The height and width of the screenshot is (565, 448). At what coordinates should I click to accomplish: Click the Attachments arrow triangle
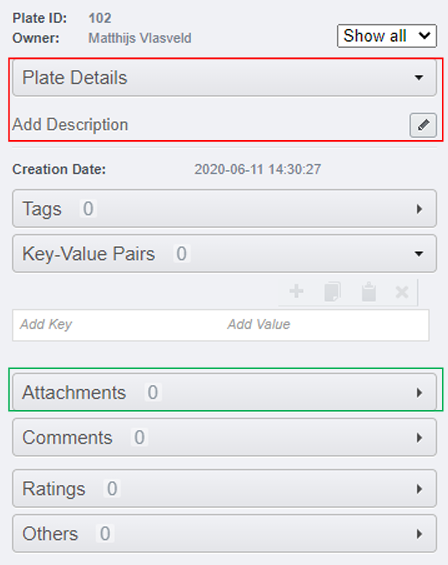(419, 393)
